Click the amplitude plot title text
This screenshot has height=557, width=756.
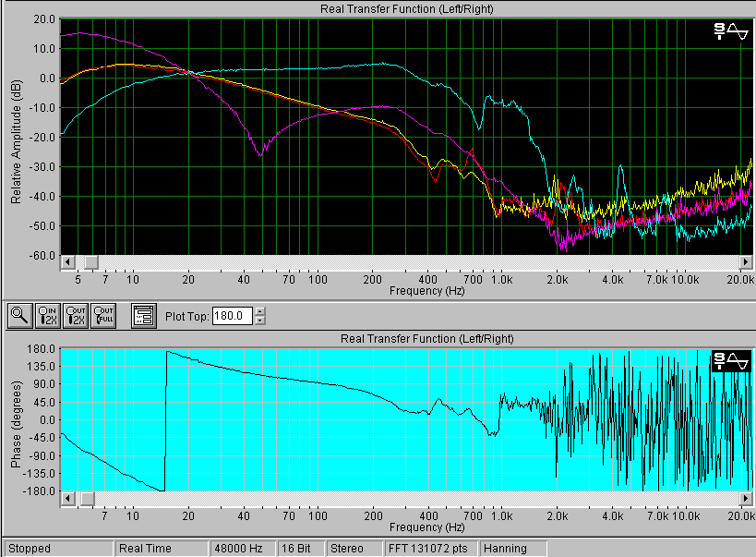(x=406, y=8)
